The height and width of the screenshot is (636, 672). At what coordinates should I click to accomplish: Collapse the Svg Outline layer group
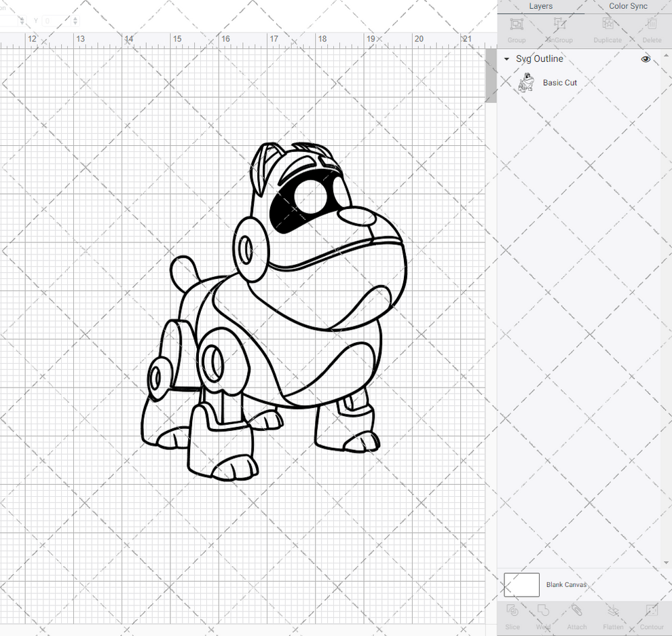[x=506, y=59]
